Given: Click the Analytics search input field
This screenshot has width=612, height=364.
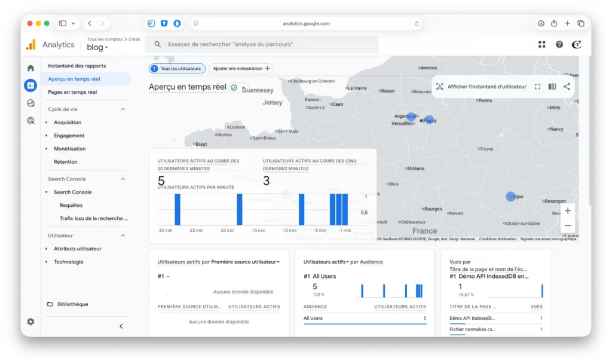Looking at the screenshot, I should point(266,44).
